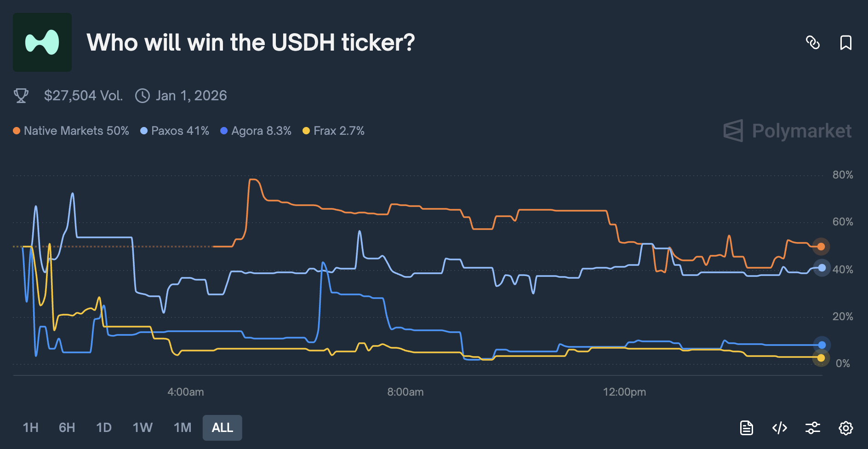Click the trophy volume icon
The width and height of the screenshot is (868, 449).
(21, 95)
